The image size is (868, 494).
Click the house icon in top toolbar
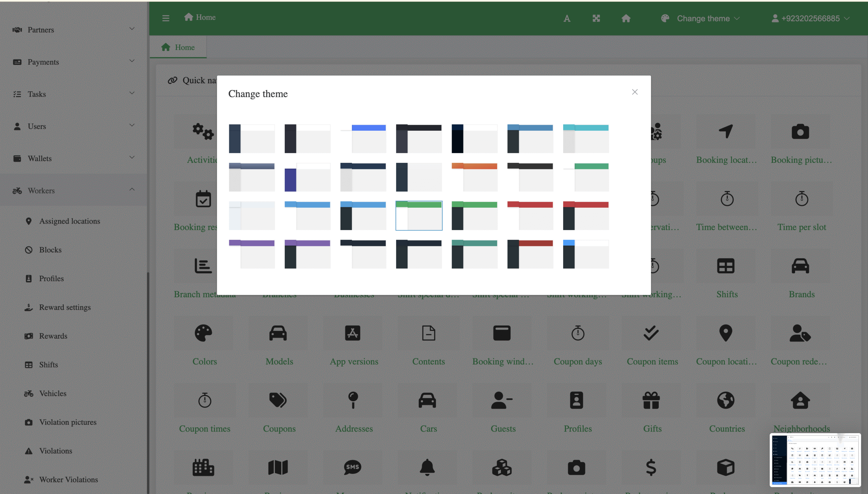pyautogui.click(x=626, y=18)
